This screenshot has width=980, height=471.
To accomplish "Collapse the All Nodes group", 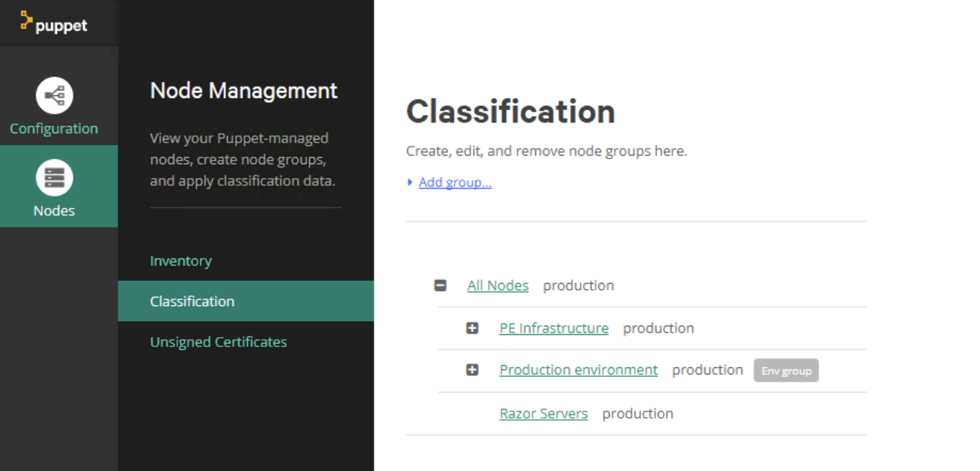I will 440,286.
